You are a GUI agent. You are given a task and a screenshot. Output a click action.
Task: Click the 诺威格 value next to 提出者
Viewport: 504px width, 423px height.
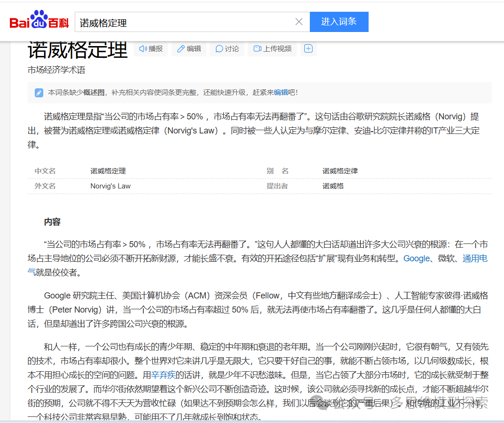(x=333, y=186)
